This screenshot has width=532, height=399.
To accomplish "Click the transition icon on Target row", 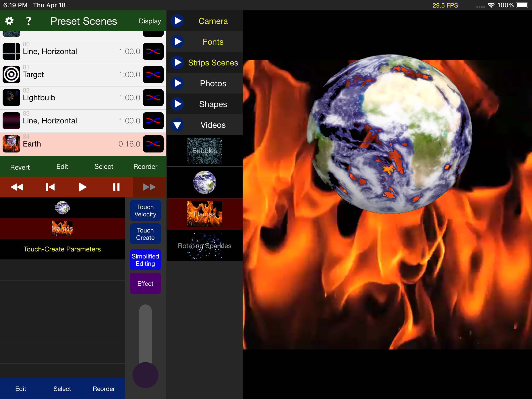I will tap(153, 75).
